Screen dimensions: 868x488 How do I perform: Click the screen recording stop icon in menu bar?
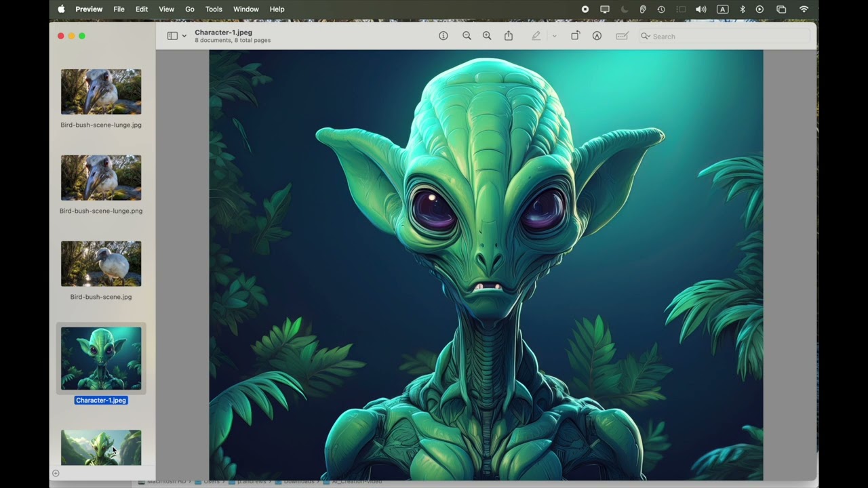tap(585, 9)
